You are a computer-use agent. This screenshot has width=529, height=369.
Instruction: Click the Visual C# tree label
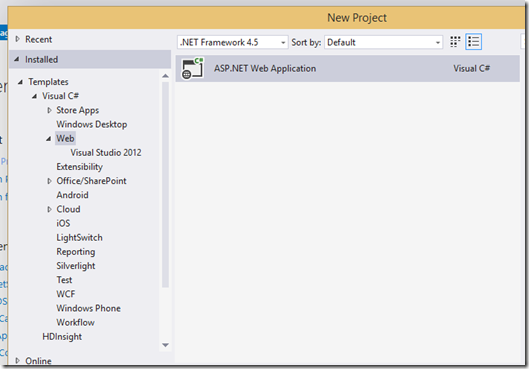click(60, 96)
